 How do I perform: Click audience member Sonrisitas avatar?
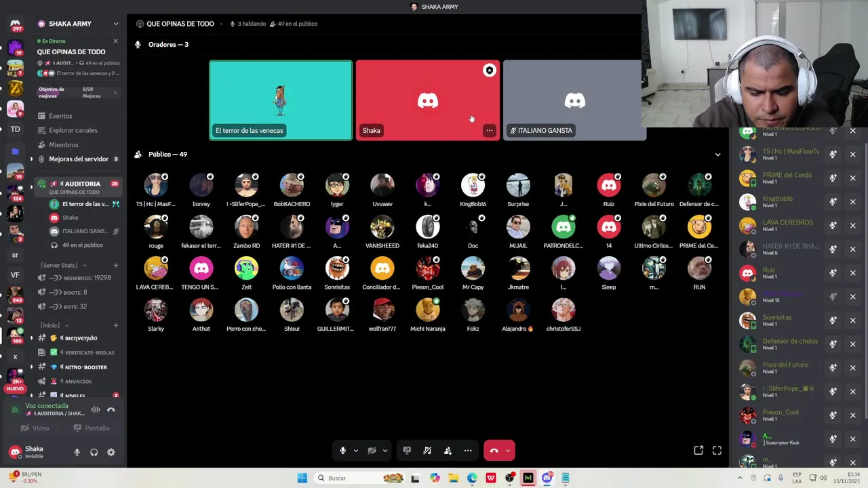(x=337, y=269)
